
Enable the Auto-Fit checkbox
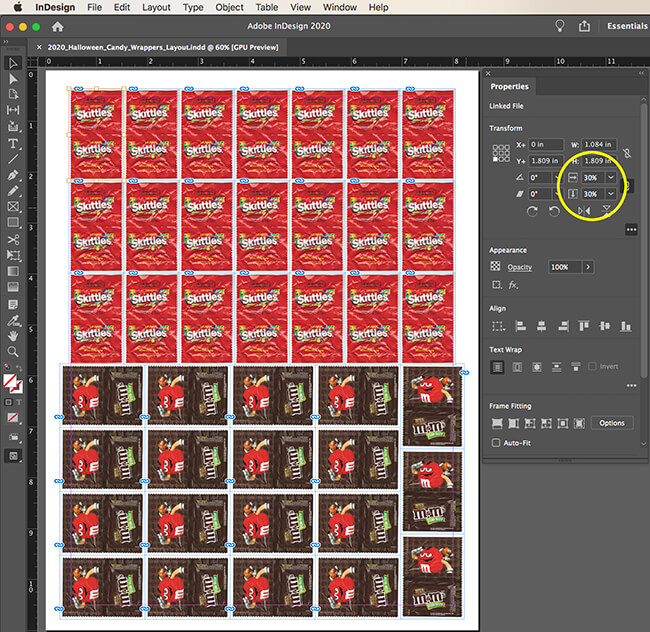click(x=495, y=443)
